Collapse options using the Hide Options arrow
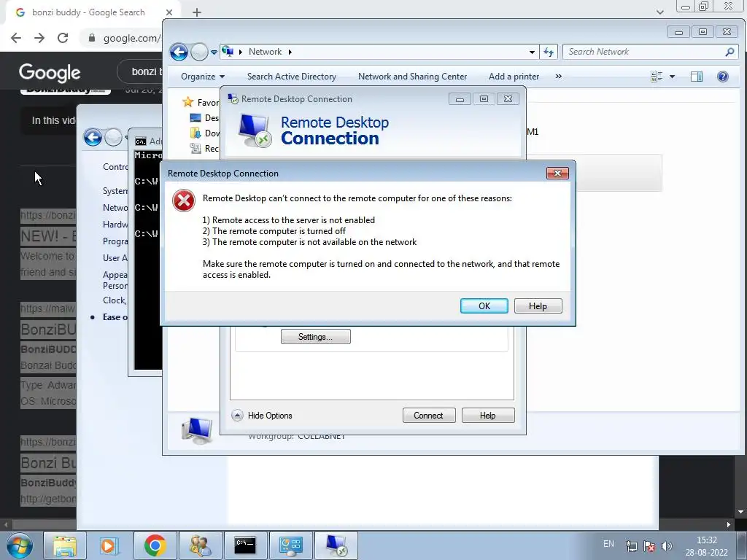Image resolution: width=747 pixels, height=560 pixels. [237, 415]
